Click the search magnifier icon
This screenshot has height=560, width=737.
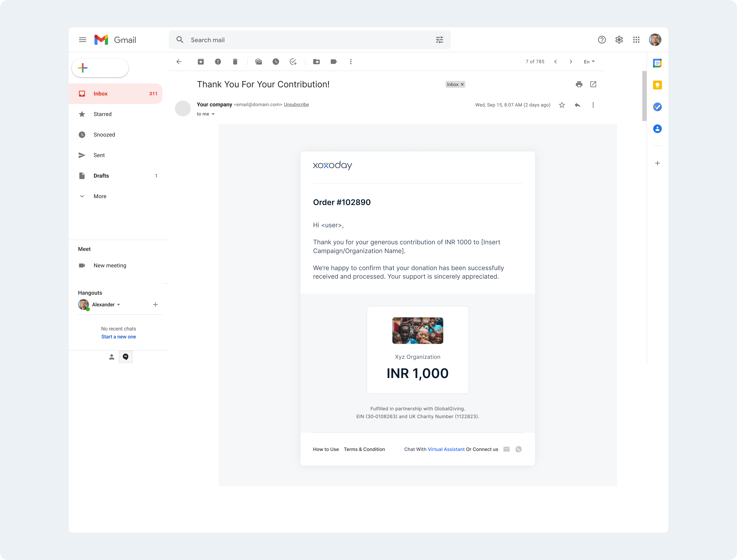180,40
